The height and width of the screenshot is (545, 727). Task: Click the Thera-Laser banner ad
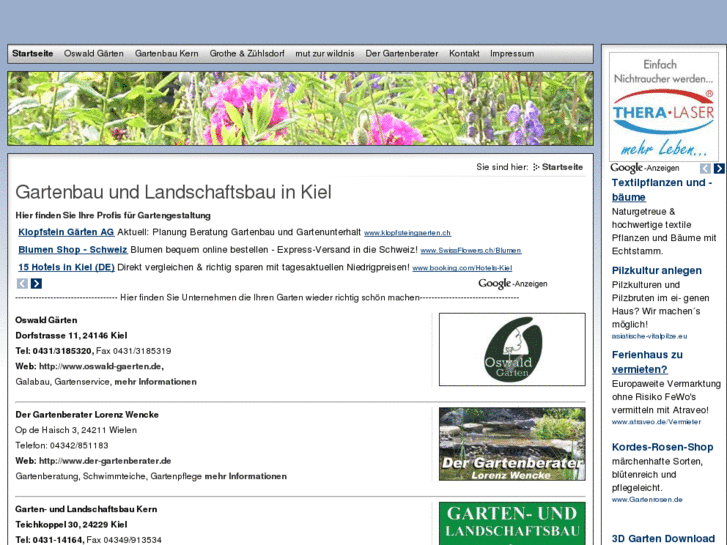663,107
